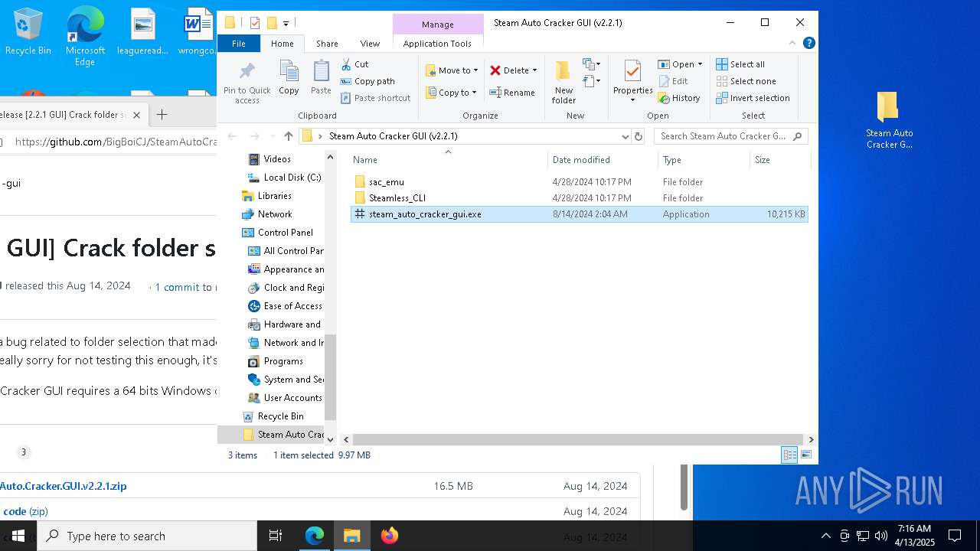Expand the Delete dropdown arrow
Image resolution: width=980 pixels, height=551 pixels.
coord(534,70)
